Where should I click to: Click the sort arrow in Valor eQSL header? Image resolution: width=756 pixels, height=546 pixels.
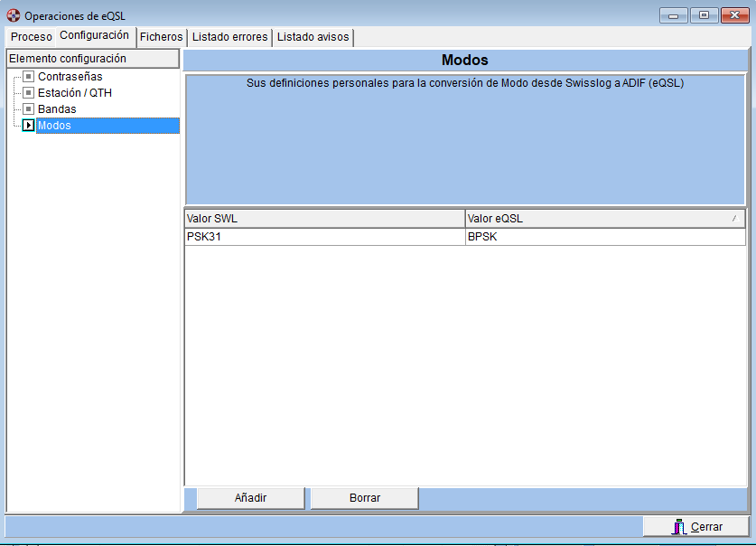click(x=733, y=219)
